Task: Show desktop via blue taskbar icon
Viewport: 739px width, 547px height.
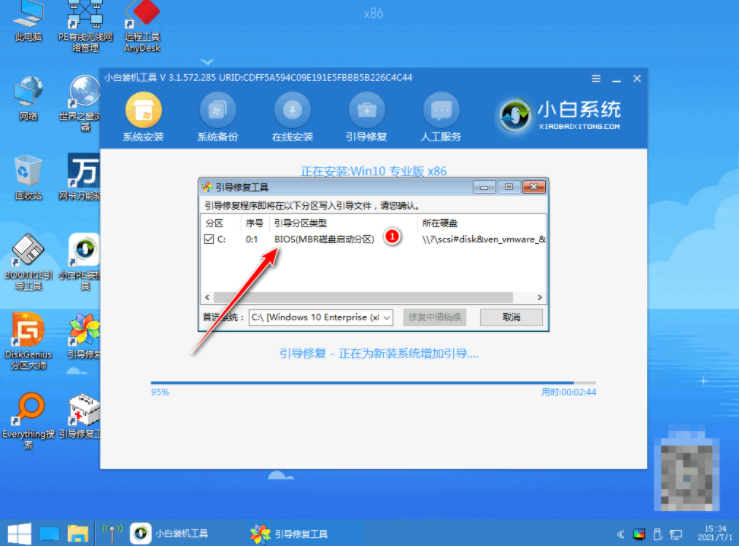Action: pyautogui.click(x=49, y=534)
